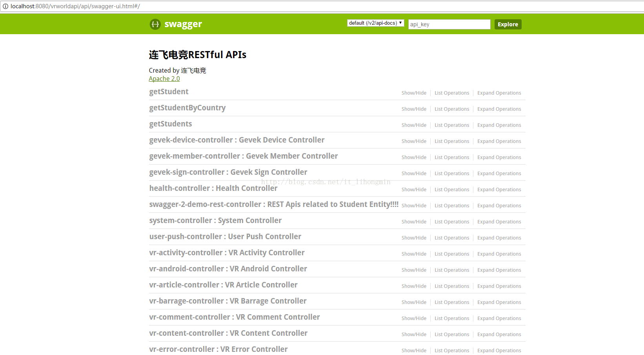Expand health-controller section
The image size is (644, 355).
pyautogui.click(x=213, y=188)
